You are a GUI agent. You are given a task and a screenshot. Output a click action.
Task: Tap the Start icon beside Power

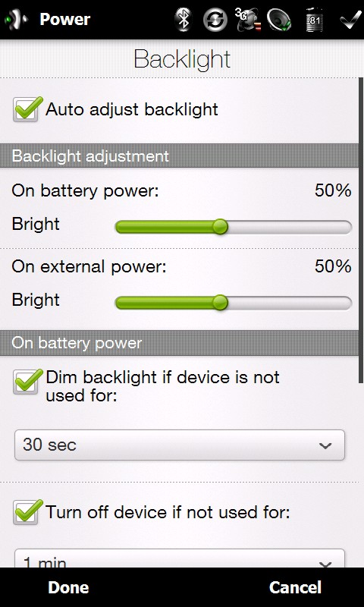[x=16, y=20]
